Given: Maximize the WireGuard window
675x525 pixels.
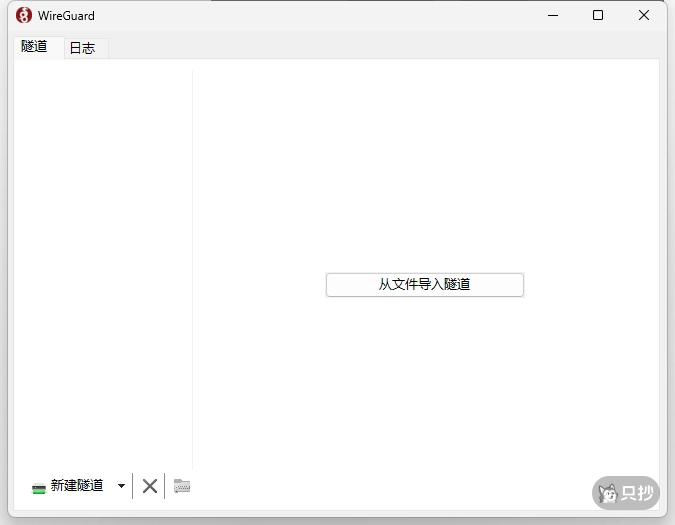Looking at the screenshot, I should [x=598, y=15].
